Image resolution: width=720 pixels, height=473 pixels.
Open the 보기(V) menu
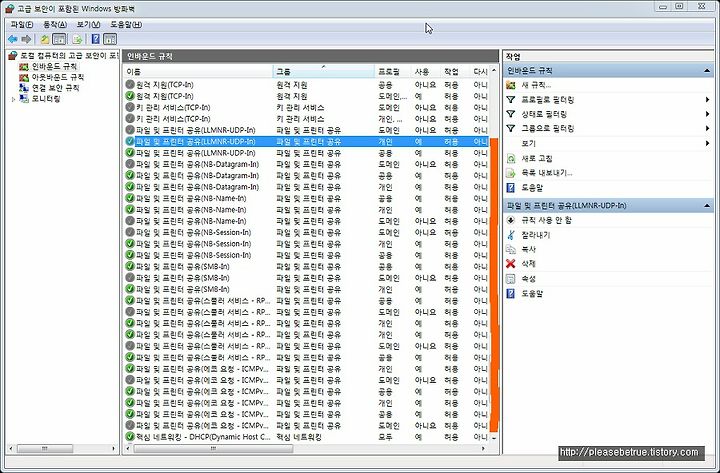tap(88, 24)
